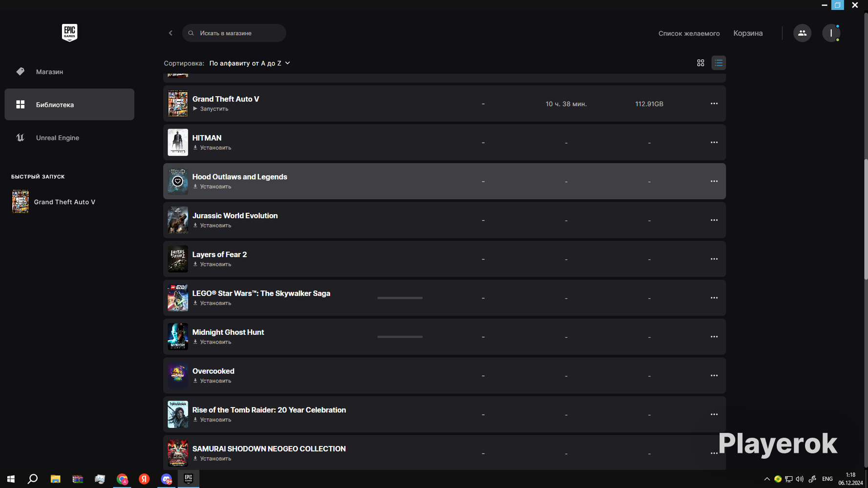Install LEGO Star Wars: The Skywalker Saga
The image size is (868, 488).
click(212, 303)
